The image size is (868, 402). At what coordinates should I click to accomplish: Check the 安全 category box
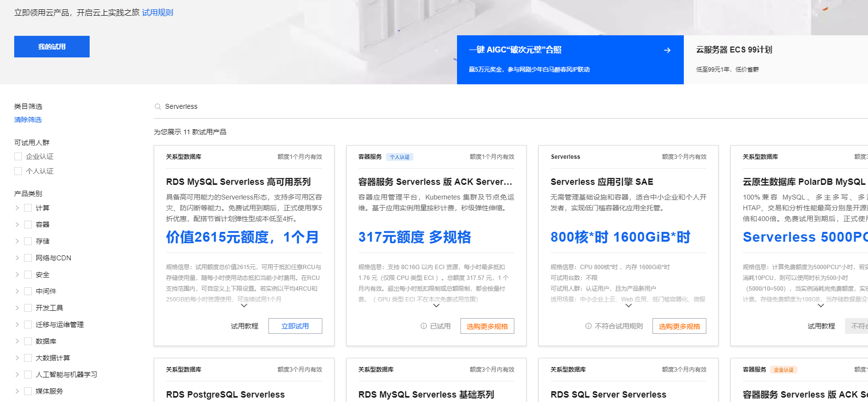[28, 275]
